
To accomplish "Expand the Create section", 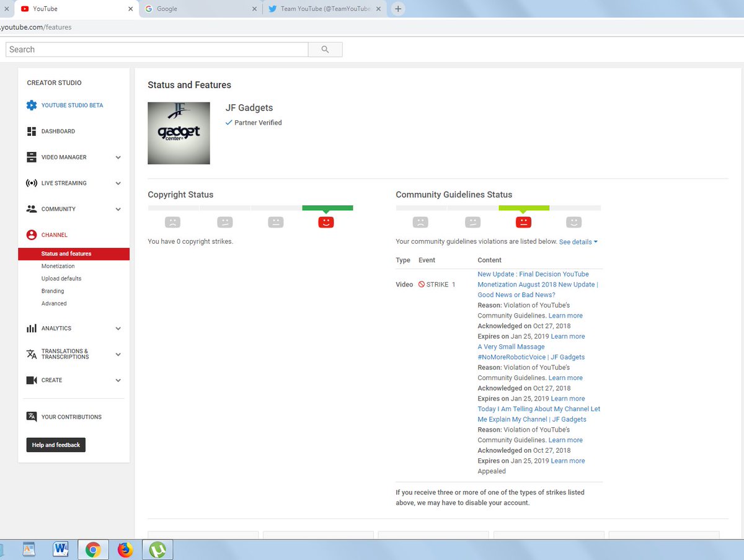I will (118, 381).
